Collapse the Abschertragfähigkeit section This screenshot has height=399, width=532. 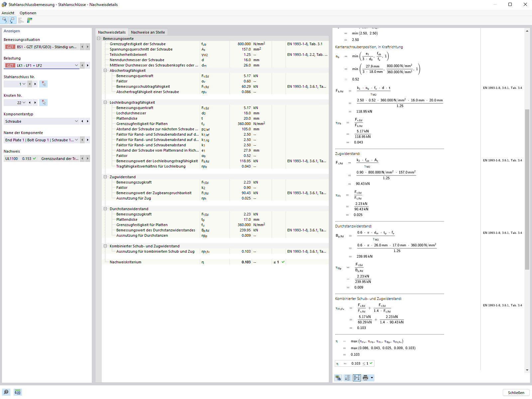[105, 70]
